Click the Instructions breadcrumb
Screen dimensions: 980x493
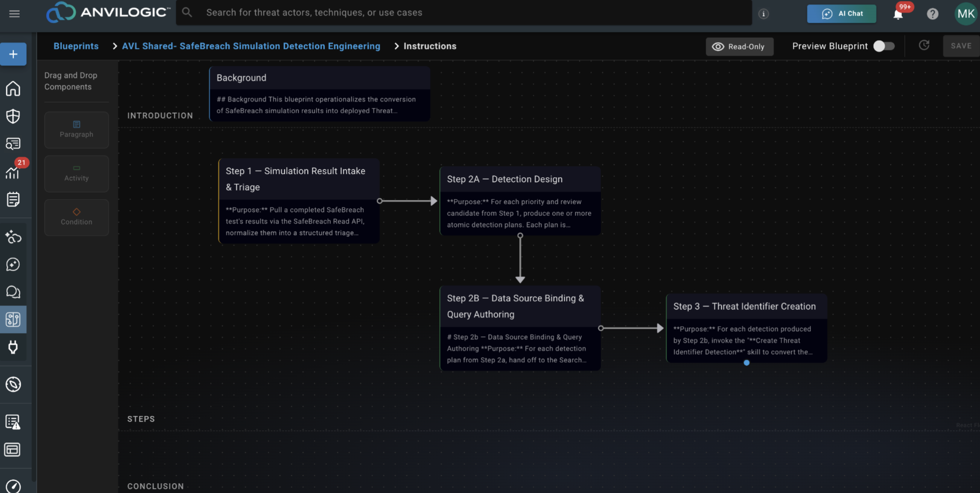pyautogui.click(x=430, y=46)
